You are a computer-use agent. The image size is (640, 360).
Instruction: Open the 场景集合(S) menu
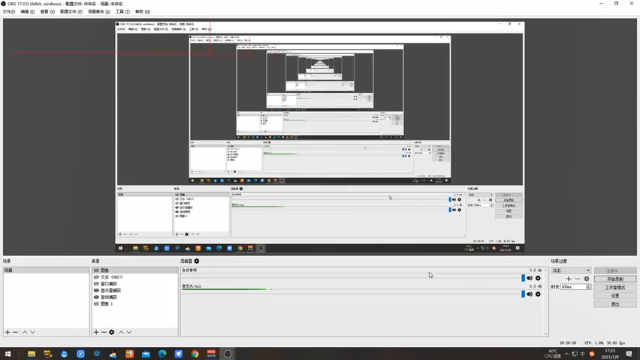point(99,12)
